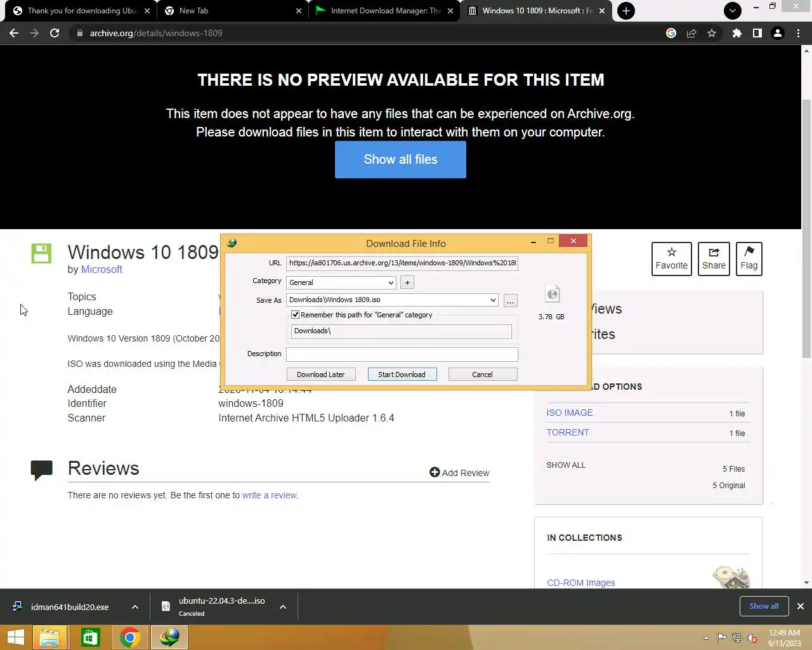This screenshot has height=650, width=812.
Task: Reload the archive.org page
Action: click(55, 33)
